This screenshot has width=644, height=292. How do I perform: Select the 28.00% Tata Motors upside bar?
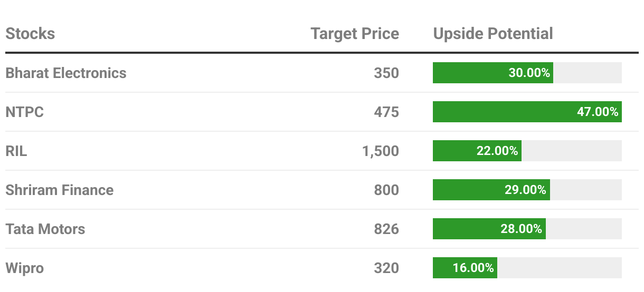[489, 229]
